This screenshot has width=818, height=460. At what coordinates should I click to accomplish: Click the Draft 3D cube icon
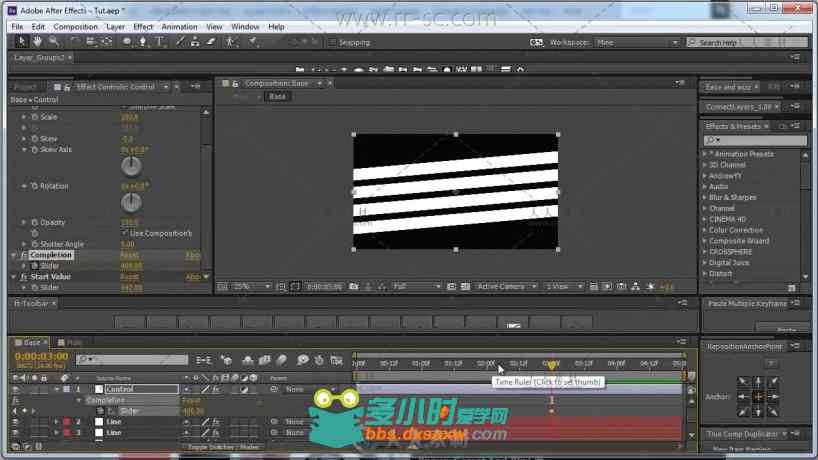[x=226, y=360]
